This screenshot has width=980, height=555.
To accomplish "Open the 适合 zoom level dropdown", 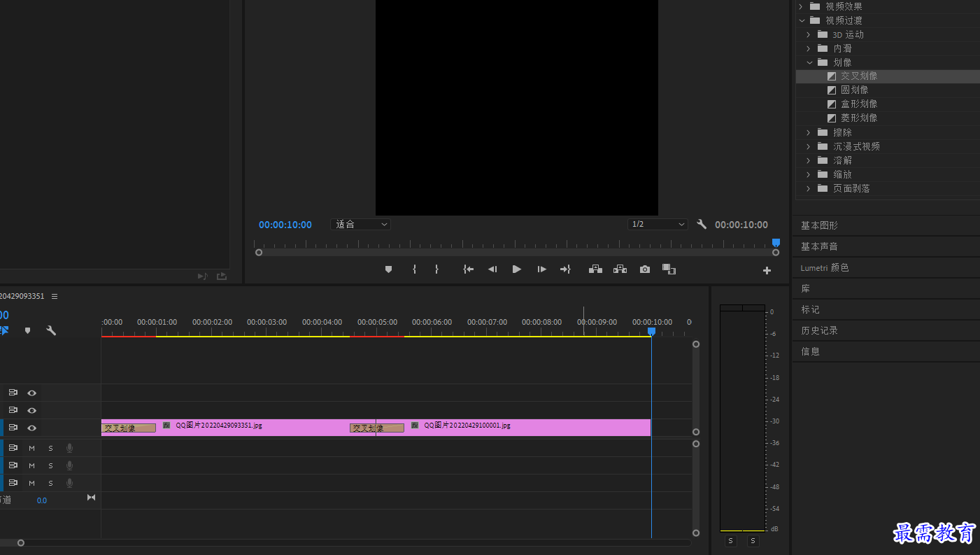I will pyautogui.click(x=360, y=225).
